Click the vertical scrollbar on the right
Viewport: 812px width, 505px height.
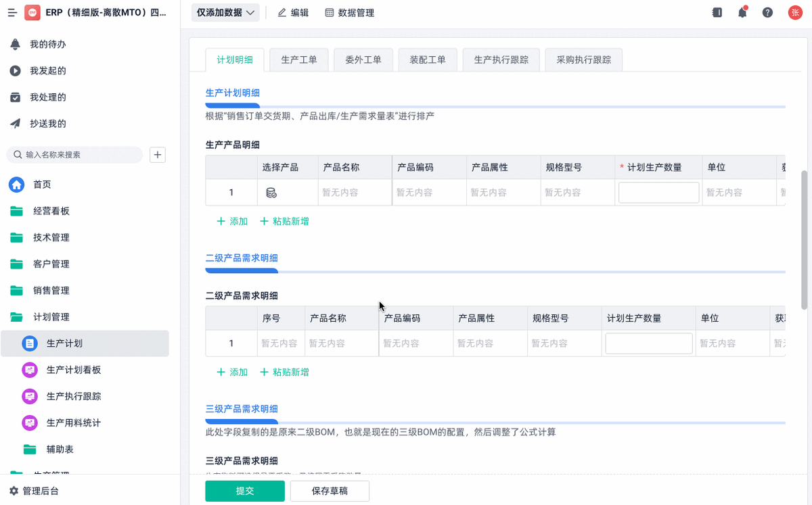coord(804,237)
